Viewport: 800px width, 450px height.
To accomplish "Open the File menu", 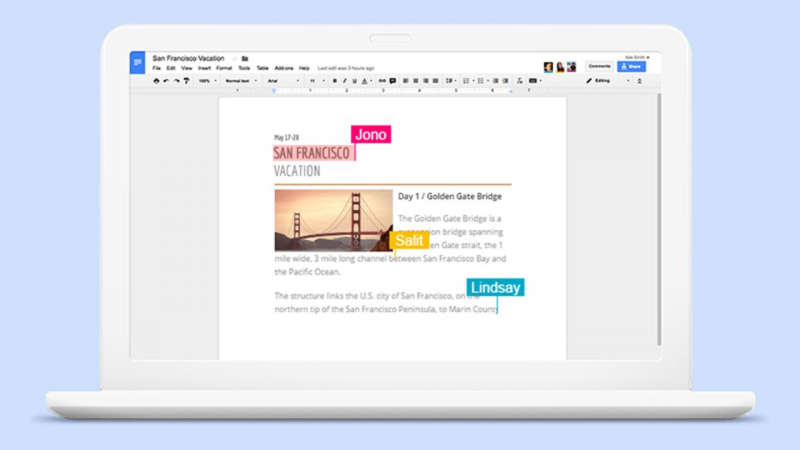I will coord(157,68).
